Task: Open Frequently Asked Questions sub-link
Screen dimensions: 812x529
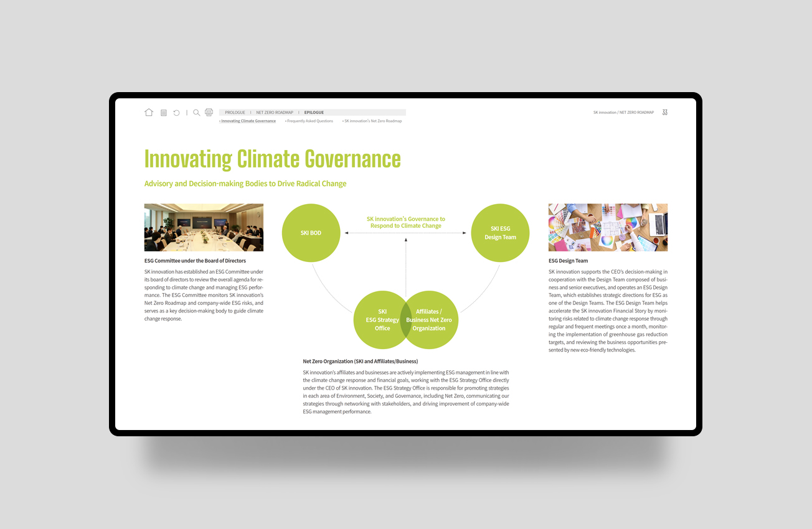Action: click(x=309, y=121)
